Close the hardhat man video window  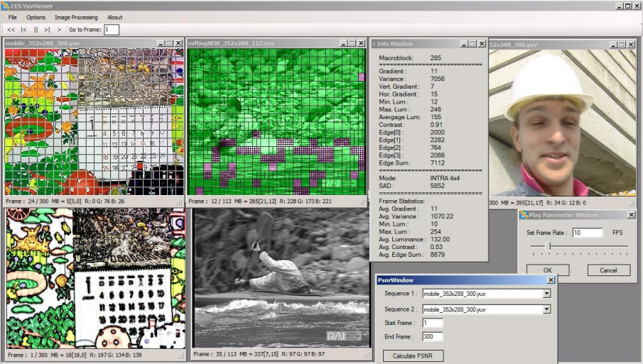tap(631, 45)
